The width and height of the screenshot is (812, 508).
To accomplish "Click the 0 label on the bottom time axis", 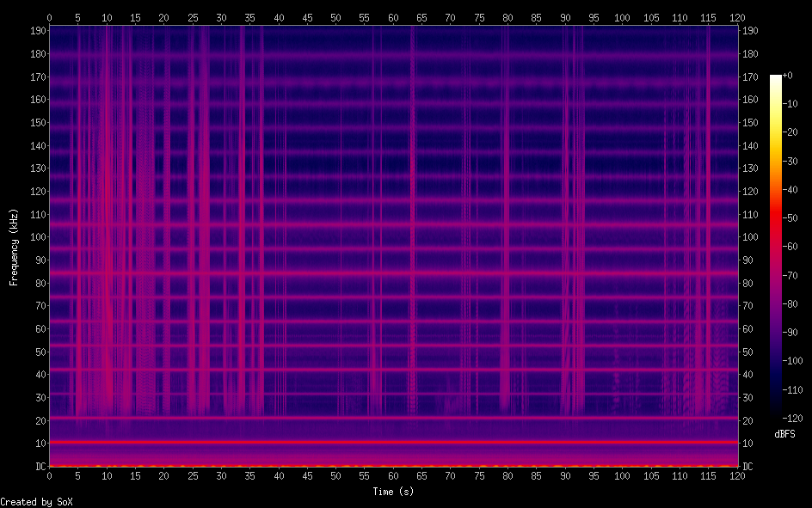I will 49,475.
